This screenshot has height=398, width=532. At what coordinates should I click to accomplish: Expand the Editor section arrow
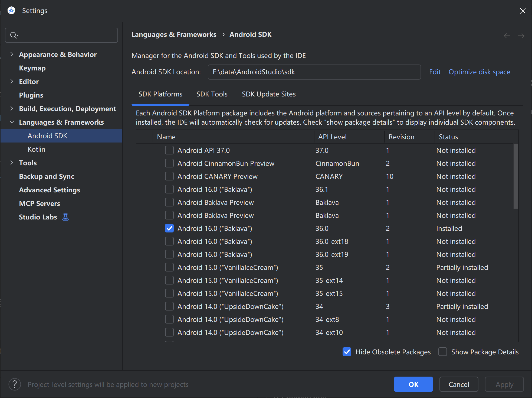point(12,81)
